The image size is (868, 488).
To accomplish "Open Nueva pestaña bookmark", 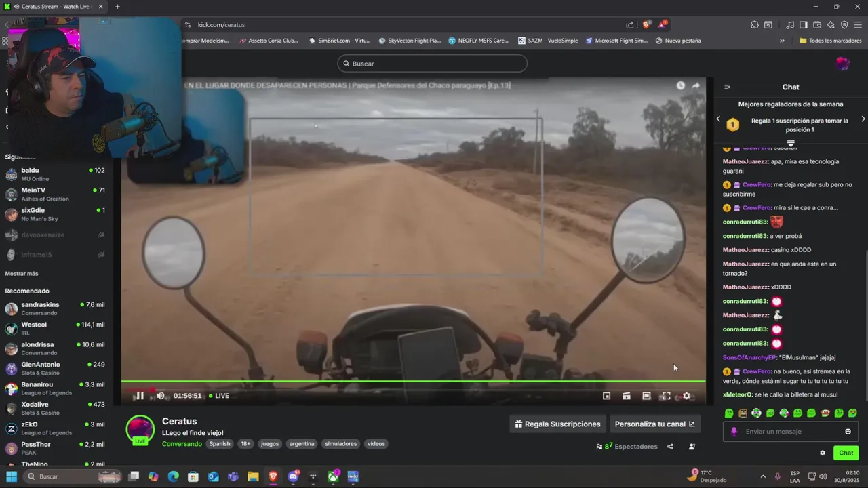I will 677,41.
